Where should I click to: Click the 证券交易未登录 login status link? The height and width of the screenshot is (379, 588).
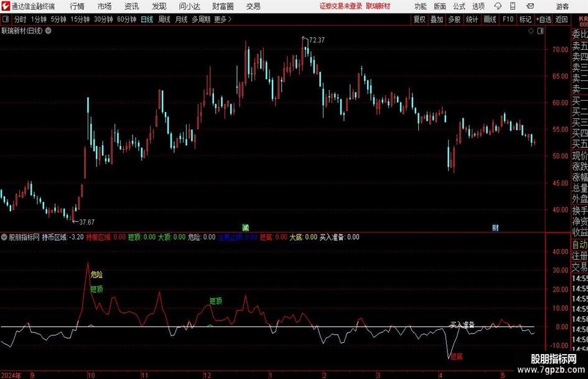(341, 6)
